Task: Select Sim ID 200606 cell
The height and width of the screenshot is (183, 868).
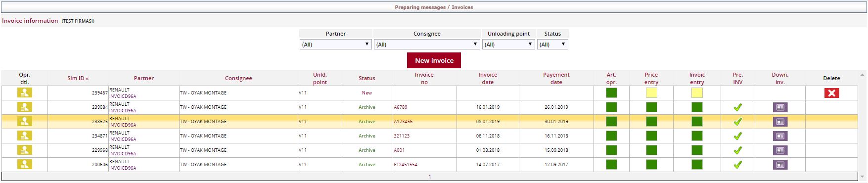Action: (78, 165)
